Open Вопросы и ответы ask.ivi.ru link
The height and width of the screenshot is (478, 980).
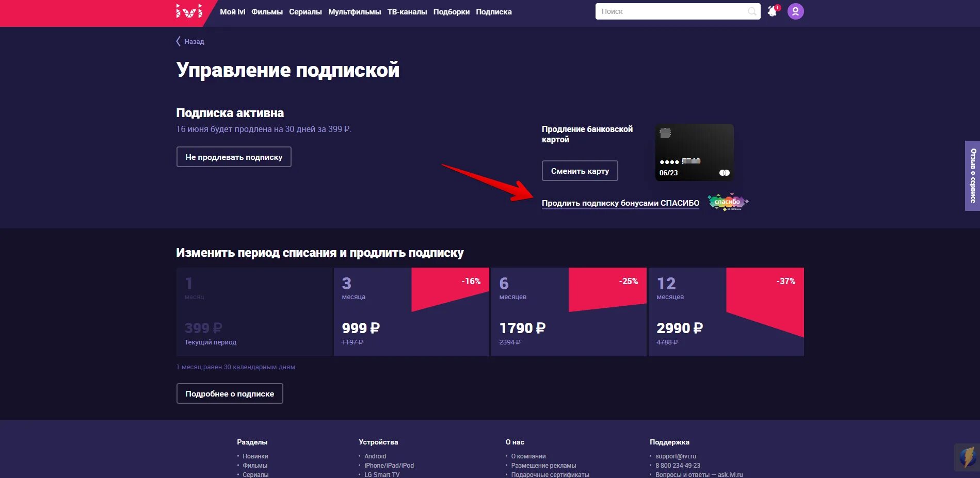699,475
